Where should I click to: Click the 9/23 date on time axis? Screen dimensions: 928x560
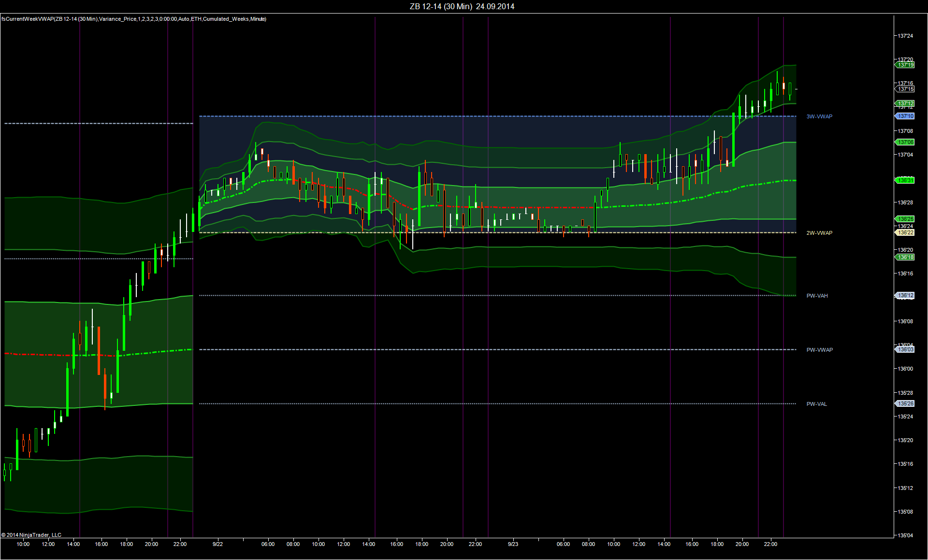(513, 544)
